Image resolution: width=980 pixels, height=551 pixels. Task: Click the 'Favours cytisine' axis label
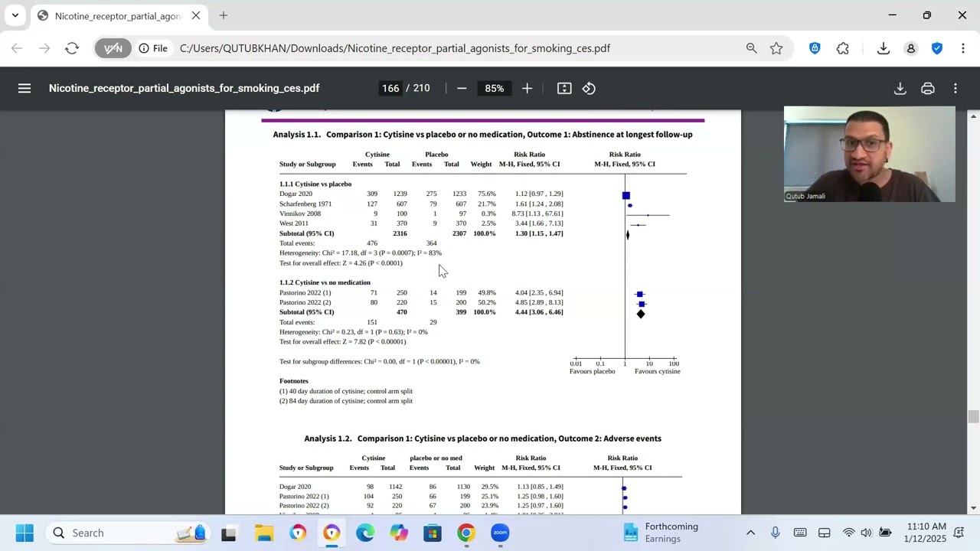coord(657,372)
